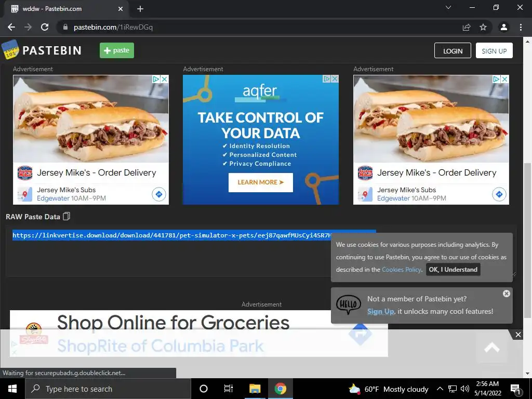The height and width of the screenshot is (399, 532).
Task: Open the volume control tray icon
Action: (x=465, y=389)
